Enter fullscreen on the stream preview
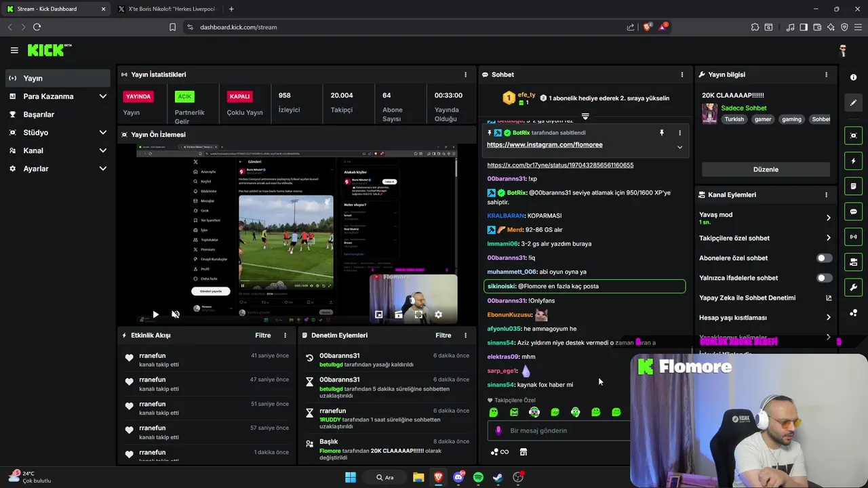Viewport: 868px width, 488px height. [418, 314]
